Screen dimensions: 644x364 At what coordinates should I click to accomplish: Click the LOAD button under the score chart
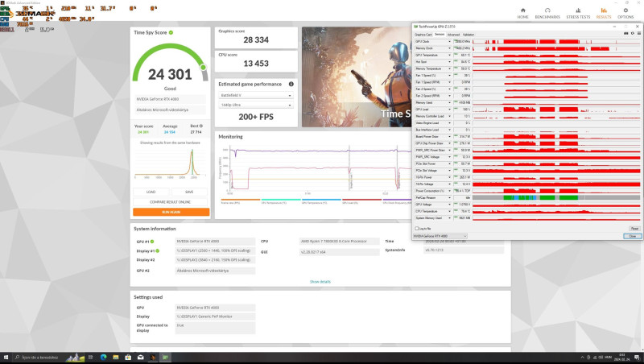[151, 192]
